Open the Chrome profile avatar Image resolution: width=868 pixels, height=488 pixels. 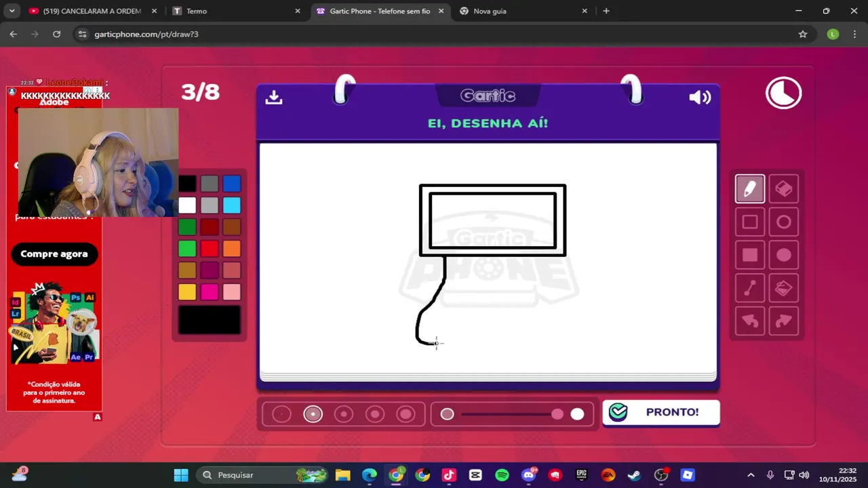point(833,34)
